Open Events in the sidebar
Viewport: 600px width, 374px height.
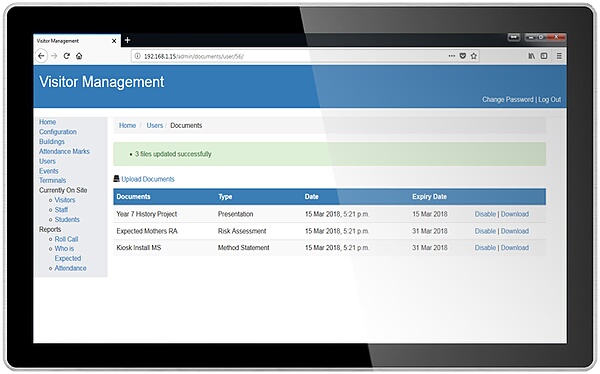click(x=49, y=171)
